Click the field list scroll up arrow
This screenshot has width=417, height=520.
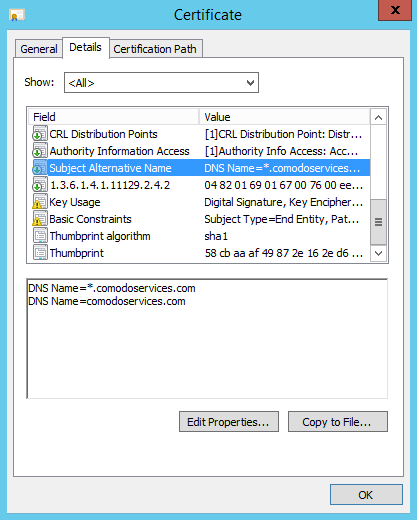click(x=378, y=117)
